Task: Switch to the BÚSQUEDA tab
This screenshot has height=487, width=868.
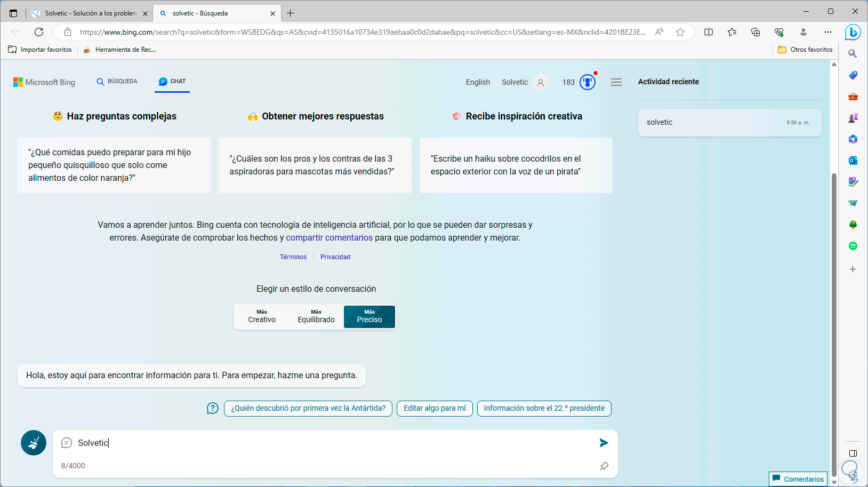Action: tap(117, 82)
